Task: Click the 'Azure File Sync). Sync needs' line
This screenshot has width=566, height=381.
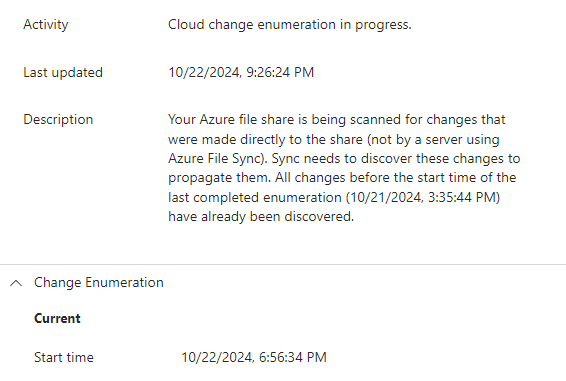Action: coord(344,159)
